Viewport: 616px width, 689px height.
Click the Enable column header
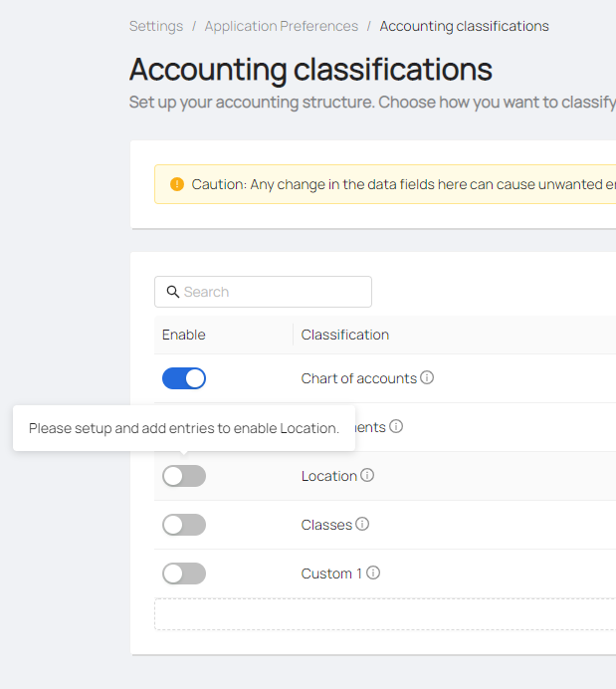tap(184, 335)
